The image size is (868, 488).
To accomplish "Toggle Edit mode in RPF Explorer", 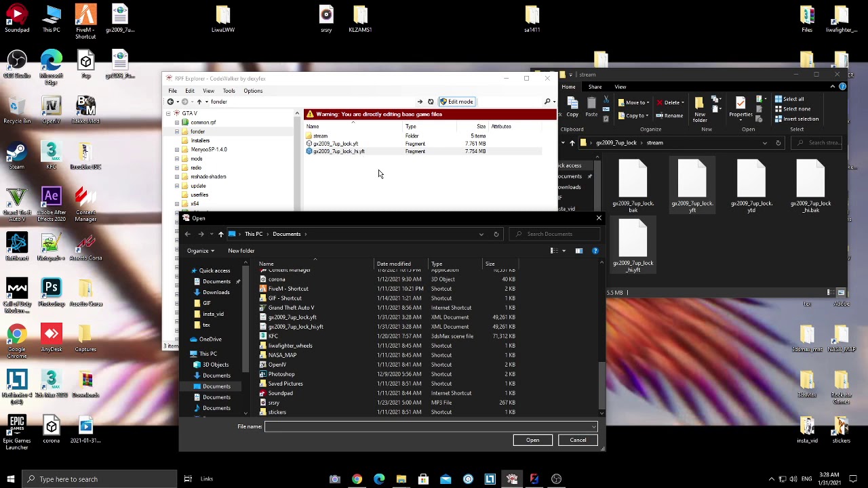I will point(456,102).
